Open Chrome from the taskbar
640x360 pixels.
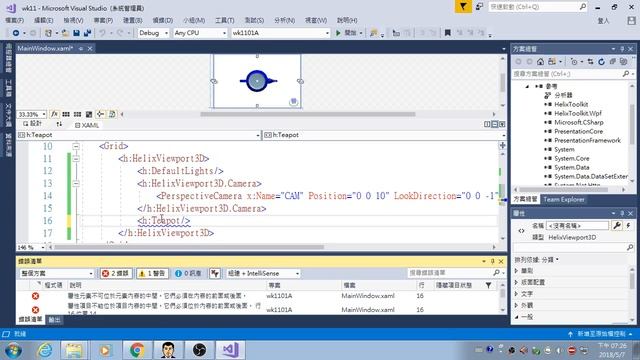point(138,350)
